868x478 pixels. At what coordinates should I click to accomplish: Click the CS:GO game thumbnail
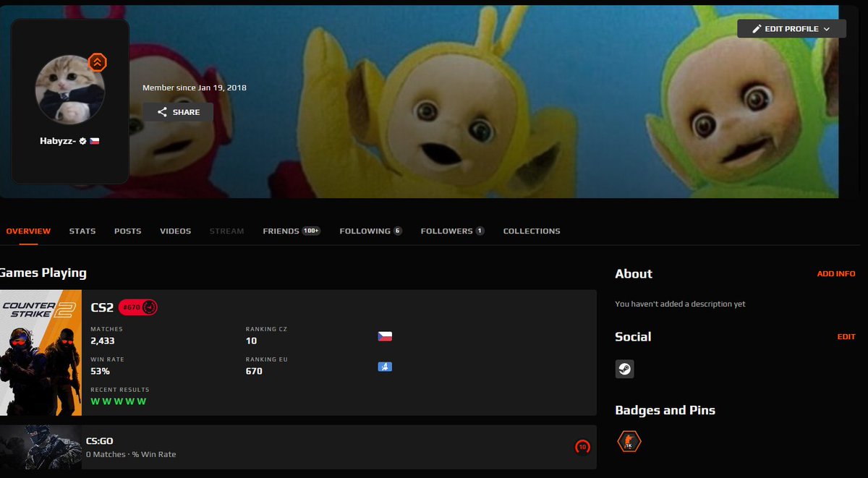click(41, 447)
